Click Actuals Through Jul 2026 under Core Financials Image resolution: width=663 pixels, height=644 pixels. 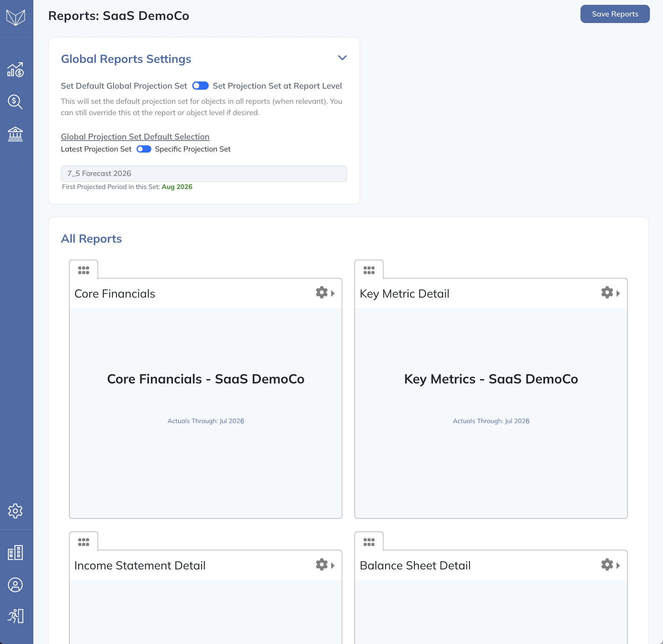(206, 421)
